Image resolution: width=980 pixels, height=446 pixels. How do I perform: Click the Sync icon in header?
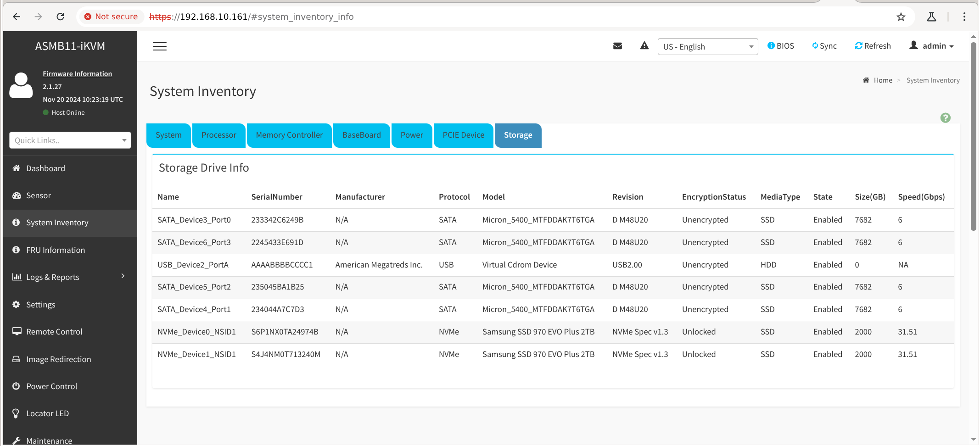[x=815, y=46]
